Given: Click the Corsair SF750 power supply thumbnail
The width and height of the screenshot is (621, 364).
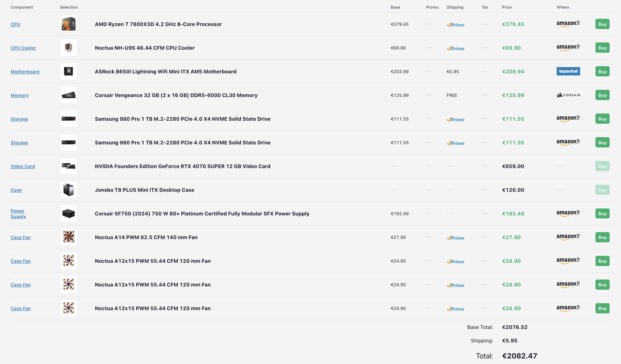Looking at the screenshot, I should pos(69,214).
